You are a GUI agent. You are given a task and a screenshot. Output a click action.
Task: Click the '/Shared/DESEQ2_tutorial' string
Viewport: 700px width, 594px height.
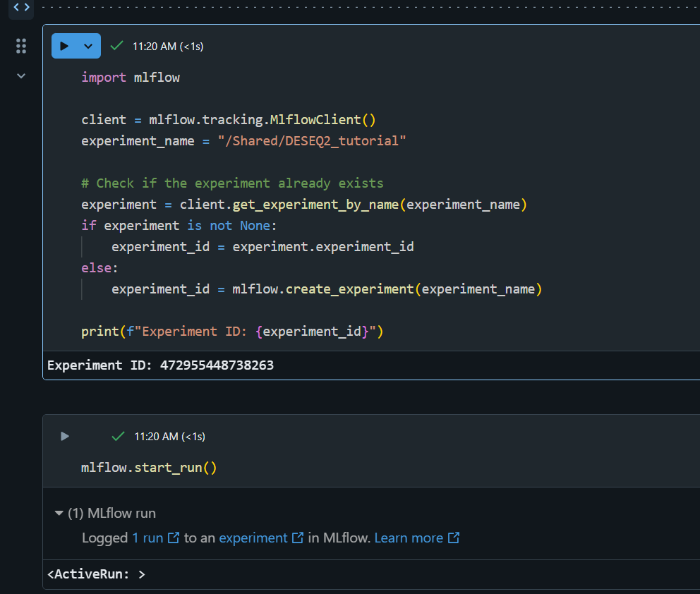tap(312, 141)
